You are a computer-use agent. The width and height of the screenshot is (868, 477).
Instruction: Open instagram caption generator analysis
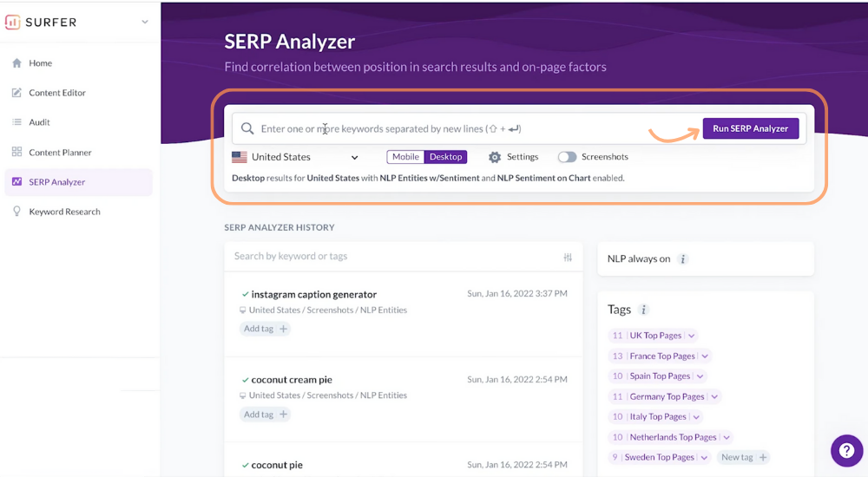(314, 294)
